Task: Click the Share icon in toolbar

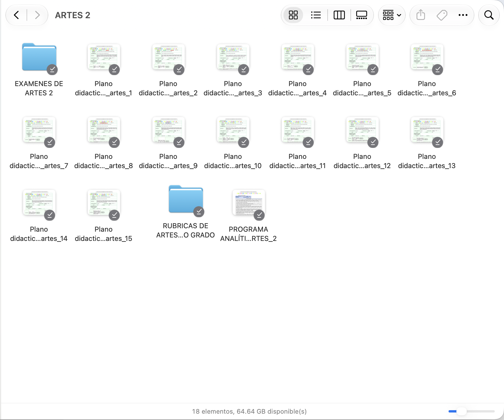Action: (x=421, y=15)
